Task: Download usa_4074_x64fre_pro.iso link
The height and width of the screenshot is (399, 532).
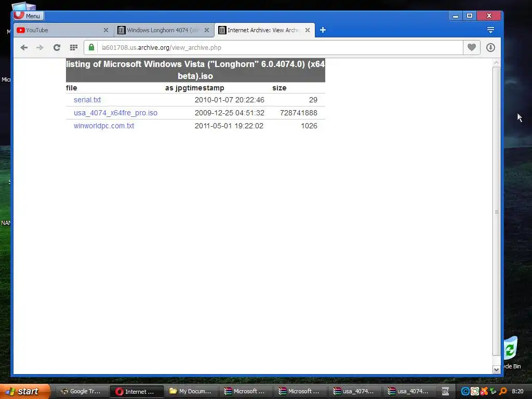Action: 116,113
